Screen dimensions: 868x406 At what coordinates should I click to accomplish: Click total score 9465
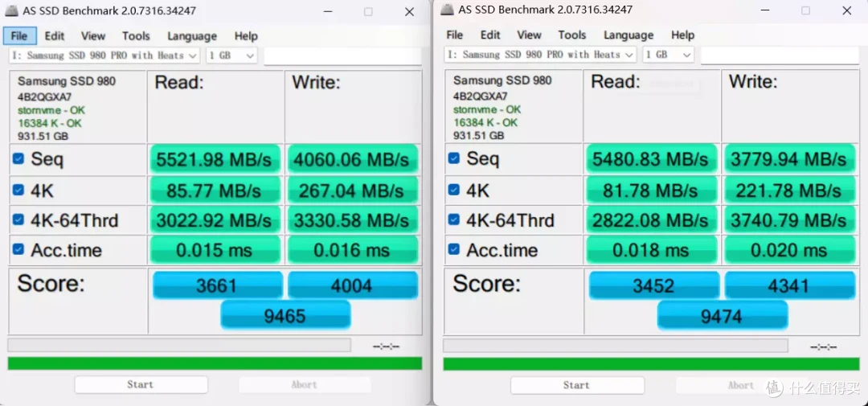coord(285,315)
